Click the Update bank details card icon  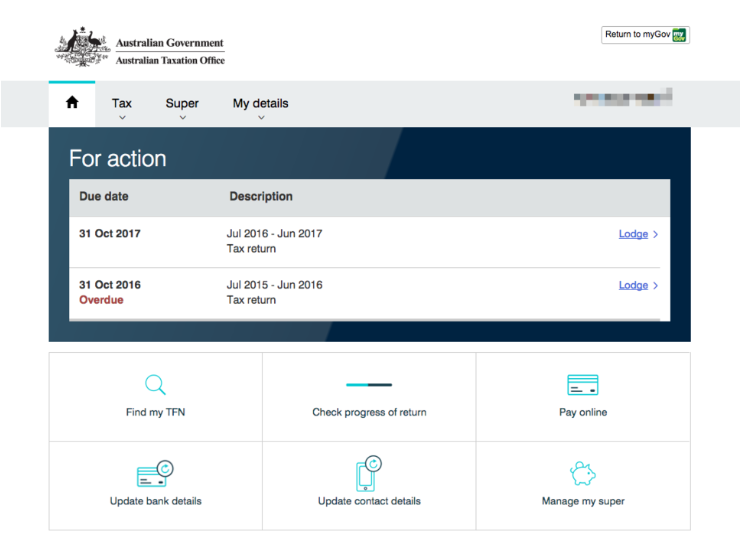(x=155, y=474)
